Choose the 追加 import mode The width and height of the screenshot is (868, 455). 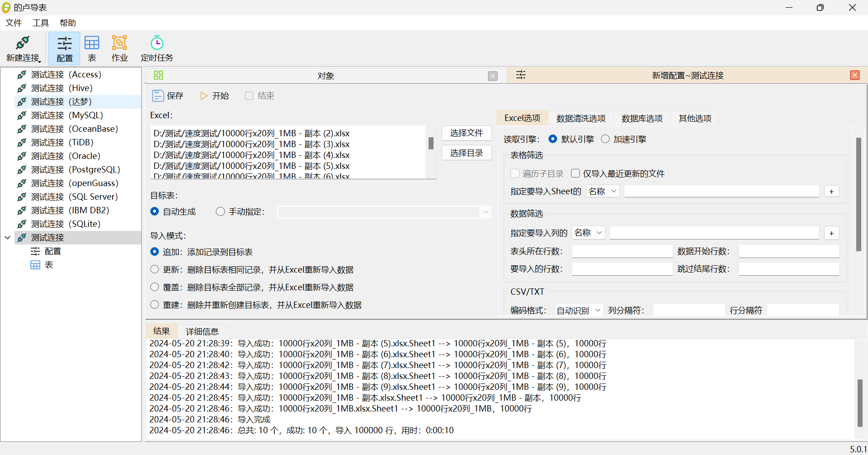coord(155,252)
